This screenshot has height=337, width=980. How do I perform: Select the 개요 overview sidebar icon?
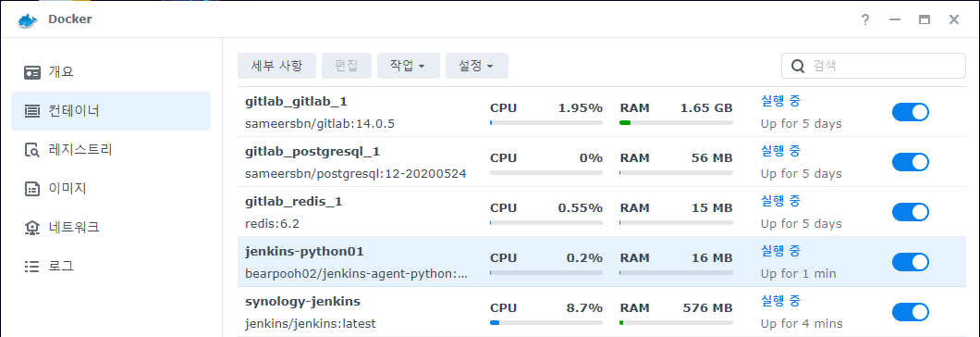tap(31, 72)
